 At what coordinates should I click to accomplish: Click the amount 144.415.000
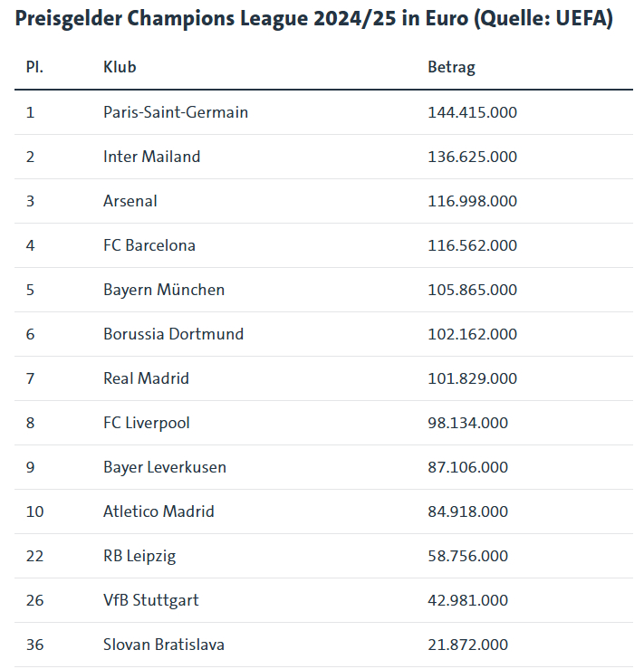[x=472, y=112]
